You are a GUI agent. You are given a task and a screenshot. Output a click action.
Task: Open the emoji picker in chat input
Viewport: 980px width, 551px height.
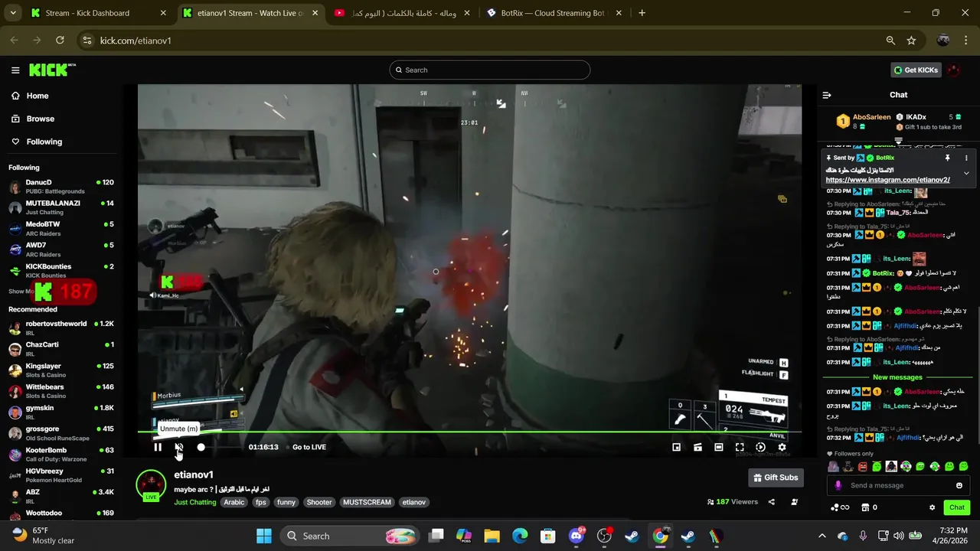pos(959,485)
